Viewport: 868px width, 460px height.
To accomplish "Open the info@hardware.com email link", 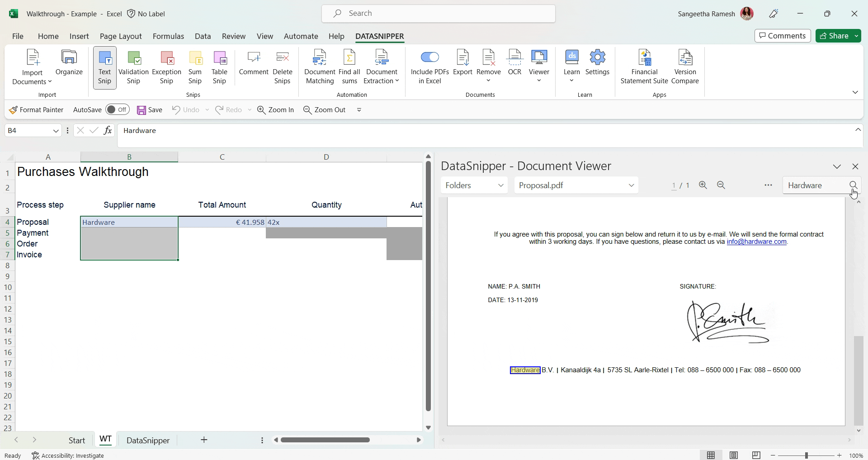I will [x=756, y=242].
